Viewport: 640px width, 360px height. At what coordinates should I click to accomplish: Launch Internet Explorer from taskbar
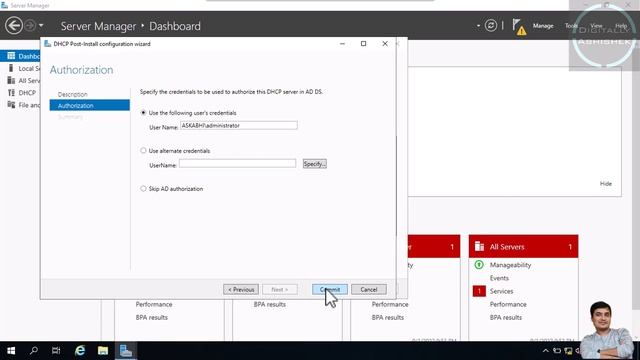(x=80, y=351)
